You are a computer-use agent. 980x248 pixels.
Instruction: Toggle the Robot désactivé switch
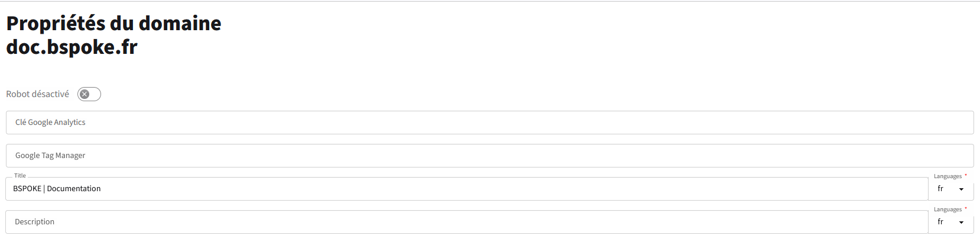(x=89, y=94)
